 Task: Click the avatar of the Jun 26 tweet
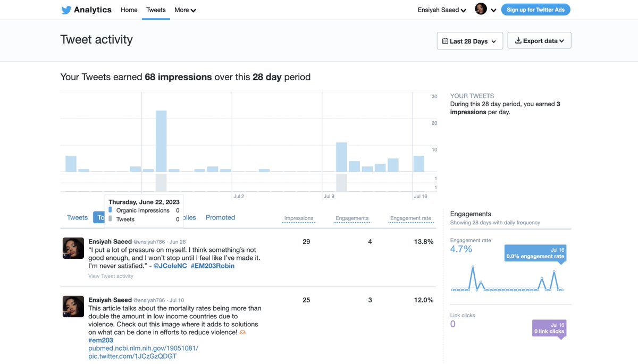pos(73,248)
